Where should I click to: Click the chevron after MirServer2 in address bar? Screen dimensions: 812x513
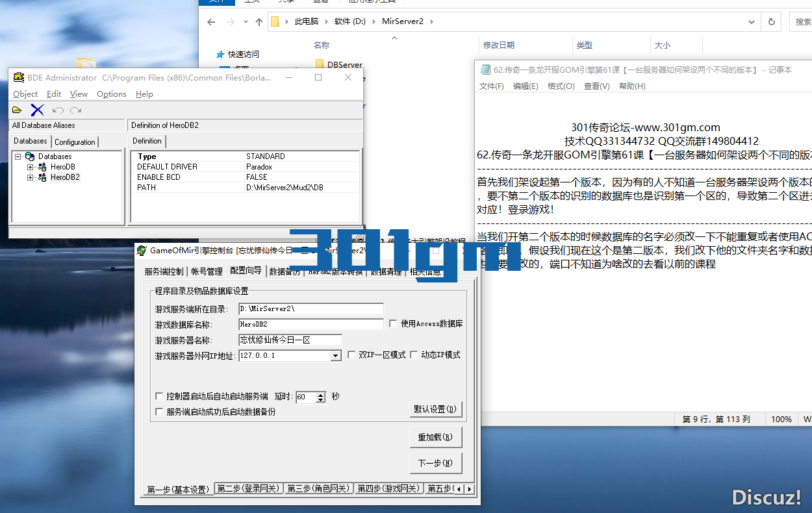coord(431,21)
